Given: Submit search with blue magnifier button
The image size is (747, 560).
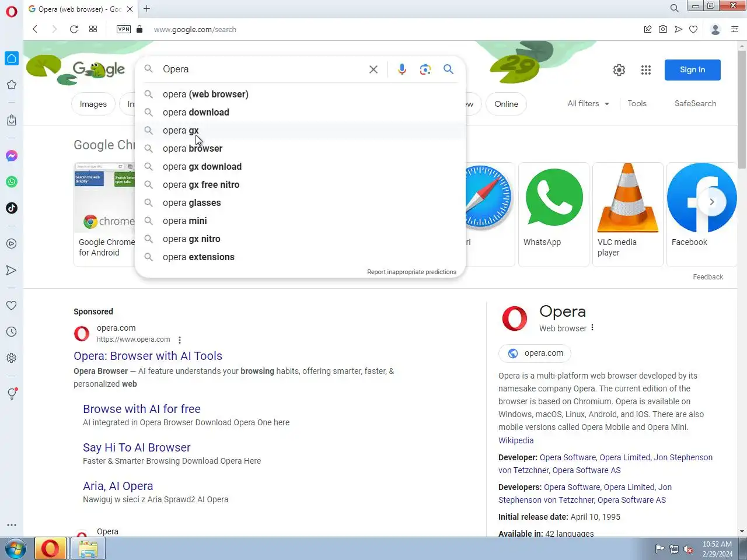Looking at the screenshot, I should click(x=448, y=69).
